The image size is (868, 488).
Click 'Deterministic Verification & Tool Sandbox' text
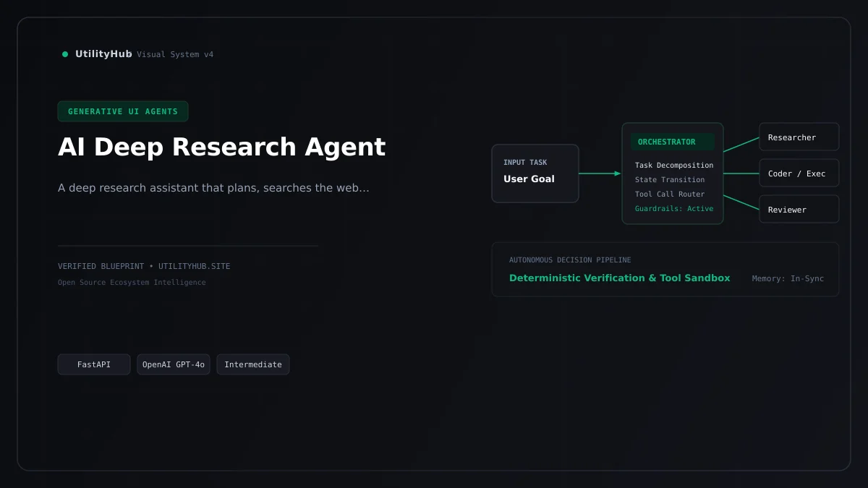tap(620, 278)
